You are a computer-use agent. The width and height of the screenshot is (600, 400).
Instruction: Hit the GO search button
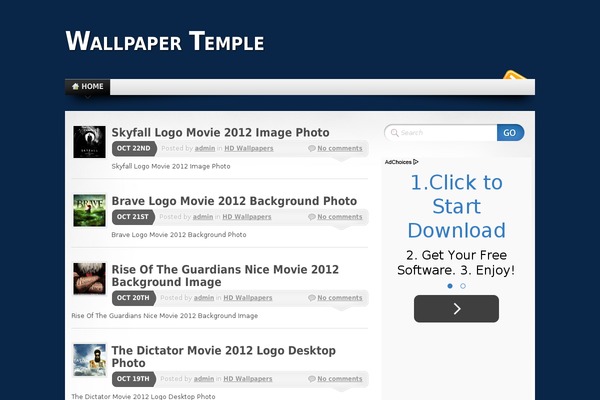pos(510,132)
